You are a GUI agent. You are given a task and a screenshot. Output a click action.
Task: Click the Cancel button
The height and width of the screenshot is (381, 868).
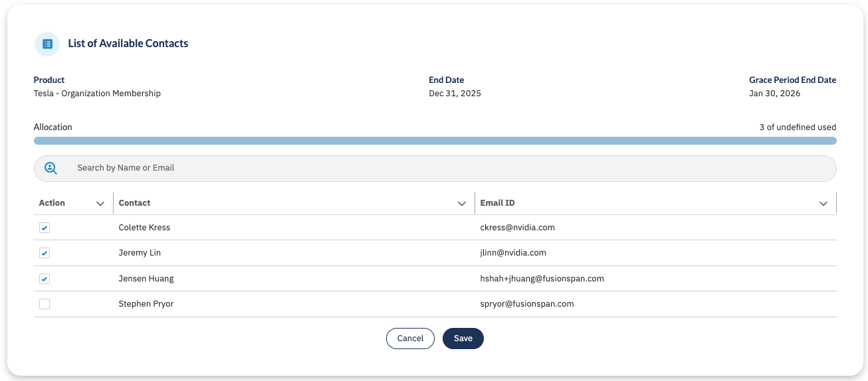[410, 339]
